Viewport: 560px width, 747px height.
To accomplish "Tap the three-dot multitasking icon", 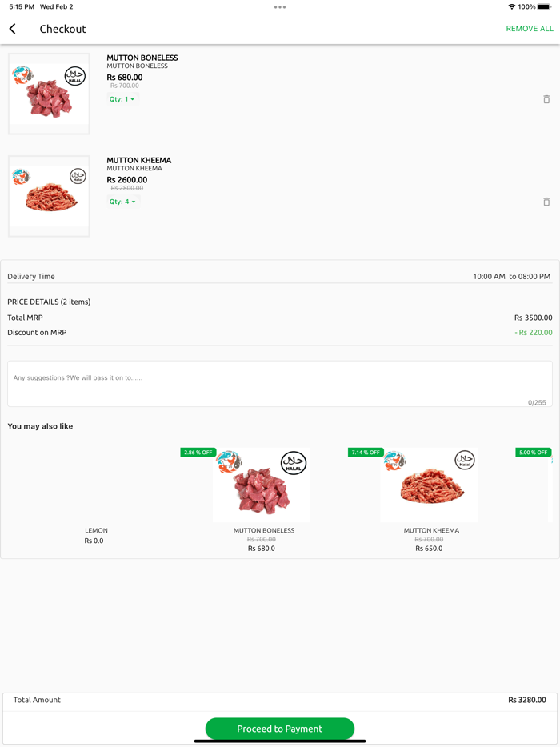I will coord(280,7).
